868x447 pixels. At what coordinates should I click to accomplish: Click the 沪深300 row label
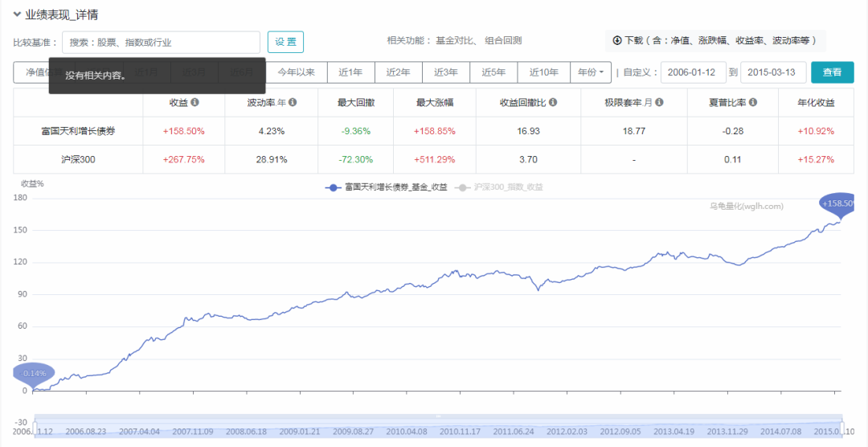pyautogui.click(x=78, y=159)
